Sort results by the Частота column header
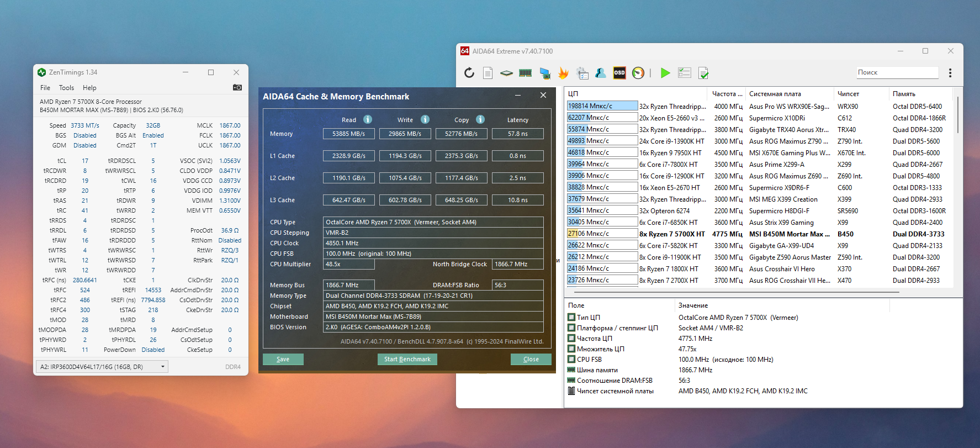 coord(725,94)
